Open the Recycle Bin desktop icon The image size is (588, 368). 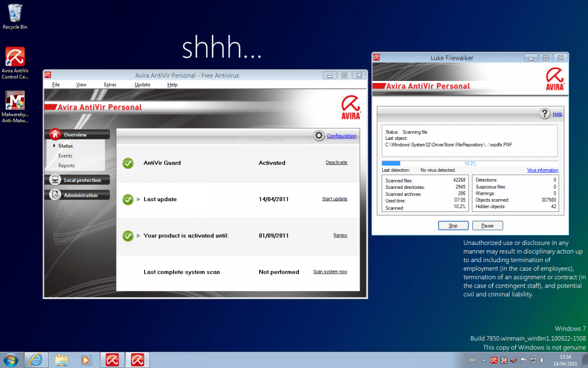point(15,17)
